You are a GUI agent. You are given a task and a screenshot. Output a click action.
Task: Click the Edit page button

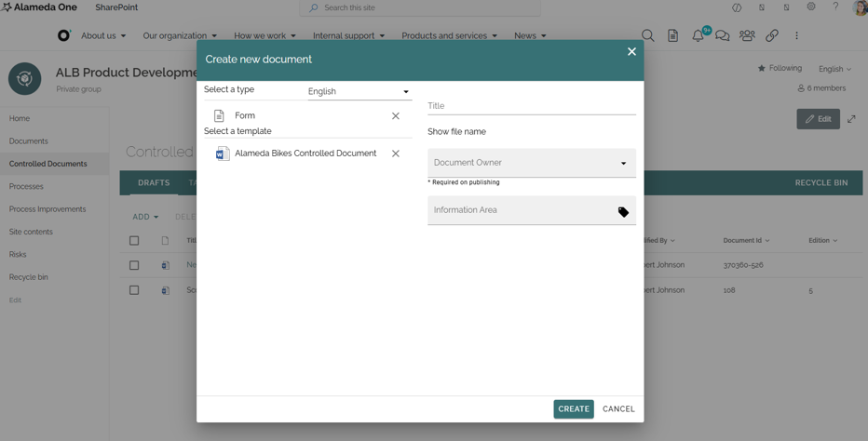tap(819, 119)
